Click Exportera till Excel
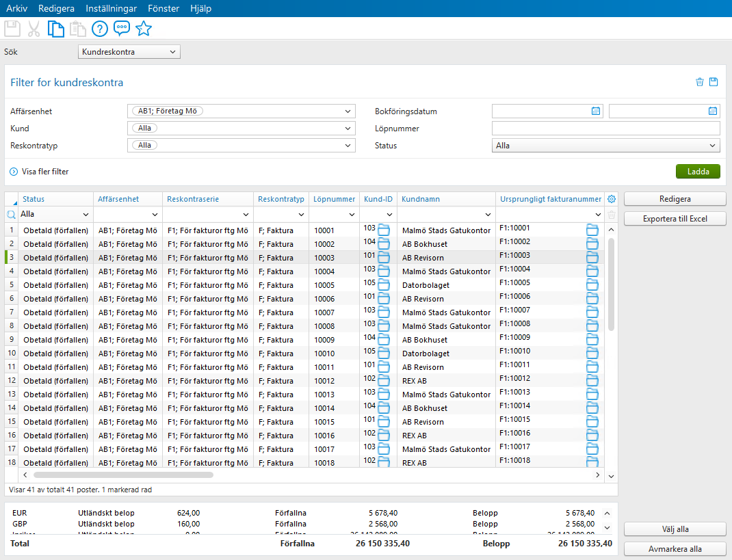This screenshot has width=732, height=560. tap(675, 219)
